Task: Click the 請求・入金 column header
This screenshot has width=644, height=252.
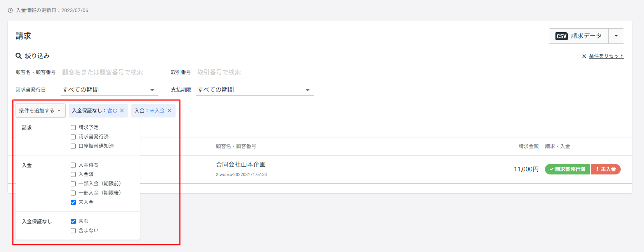Action: [x=557, y=147]
